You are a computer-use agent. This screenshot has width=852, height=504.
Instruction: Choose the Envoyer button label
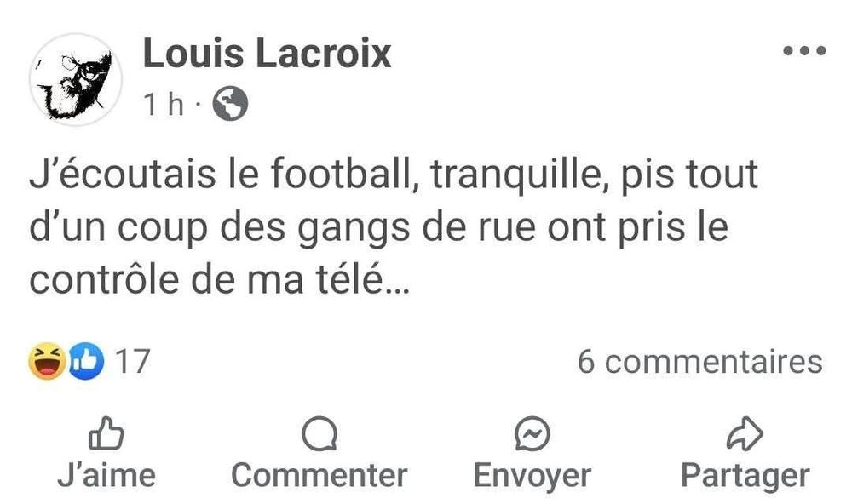pos(532,476)
